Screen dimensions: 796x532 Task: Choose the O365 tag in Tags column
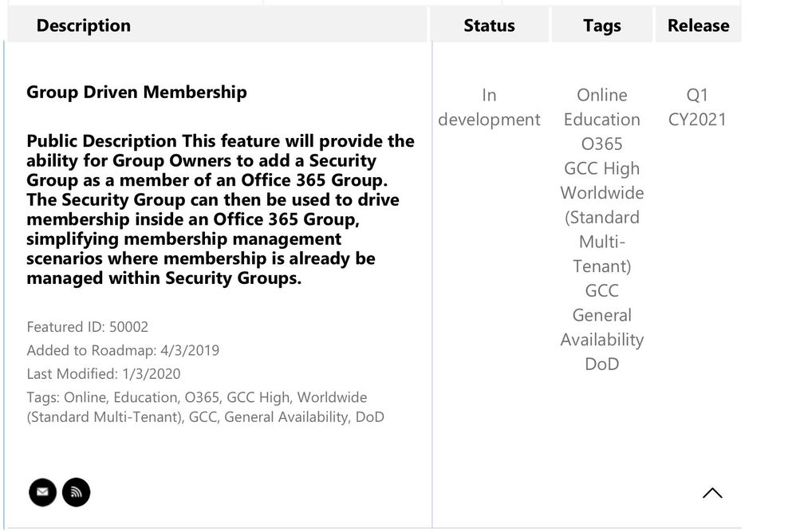click(601, 144)
